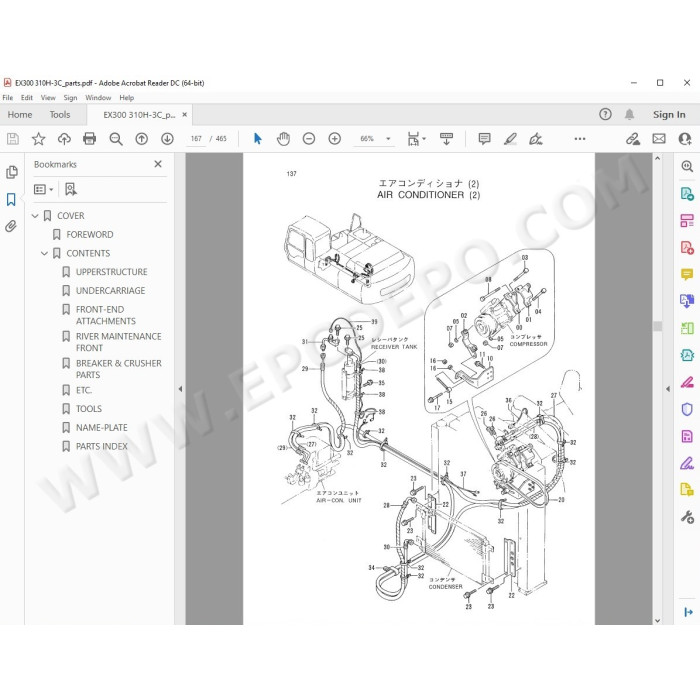
Task: Activate the Selection arrow tool
Action: point(258,139)
